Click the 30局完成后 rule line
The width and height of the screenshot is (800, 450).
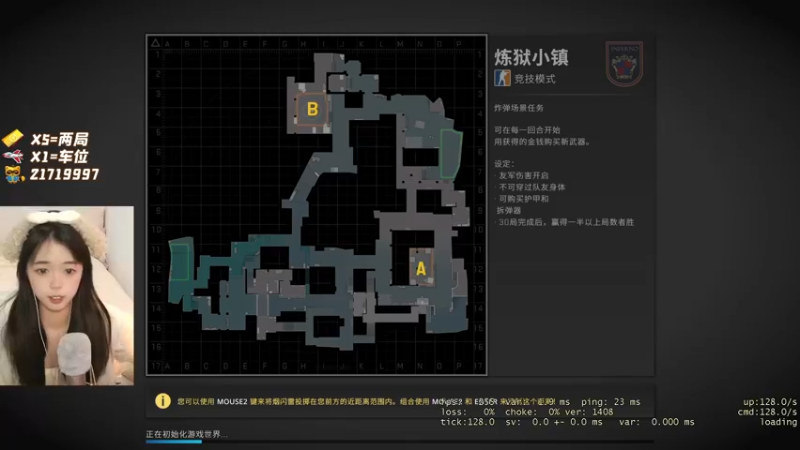566,222
